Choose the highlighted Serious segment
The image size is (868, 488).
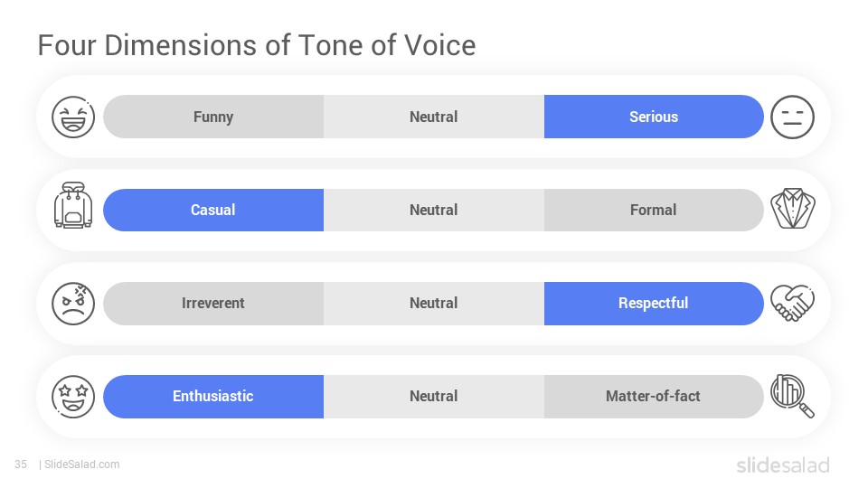point(654,117)
